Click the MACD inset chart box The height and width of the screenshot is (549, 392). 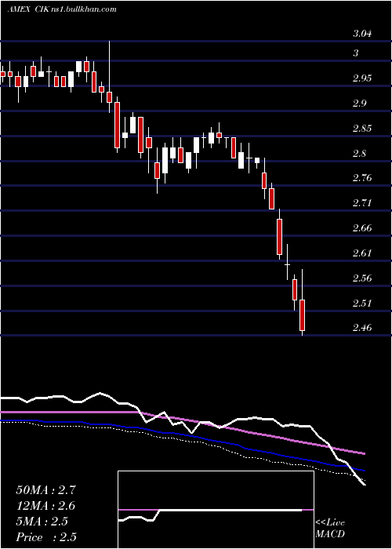[216, 510]
